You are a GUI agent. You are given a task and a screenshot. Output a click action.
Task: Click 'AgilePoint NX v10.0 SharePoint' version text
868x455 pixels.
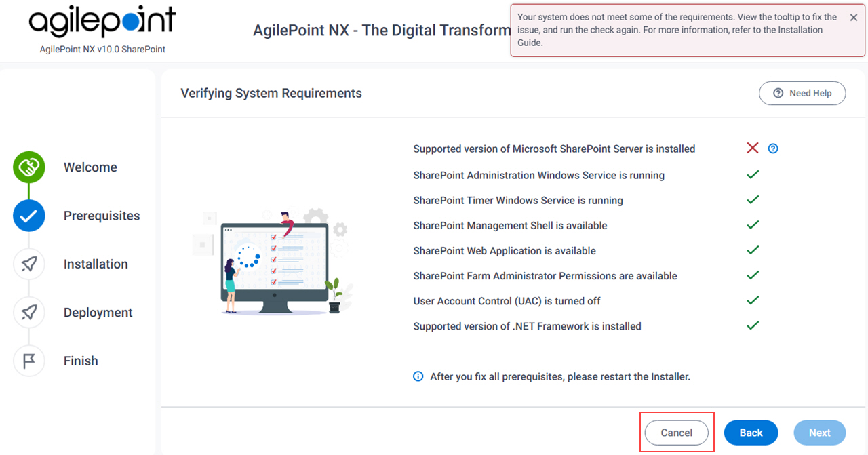102,50
